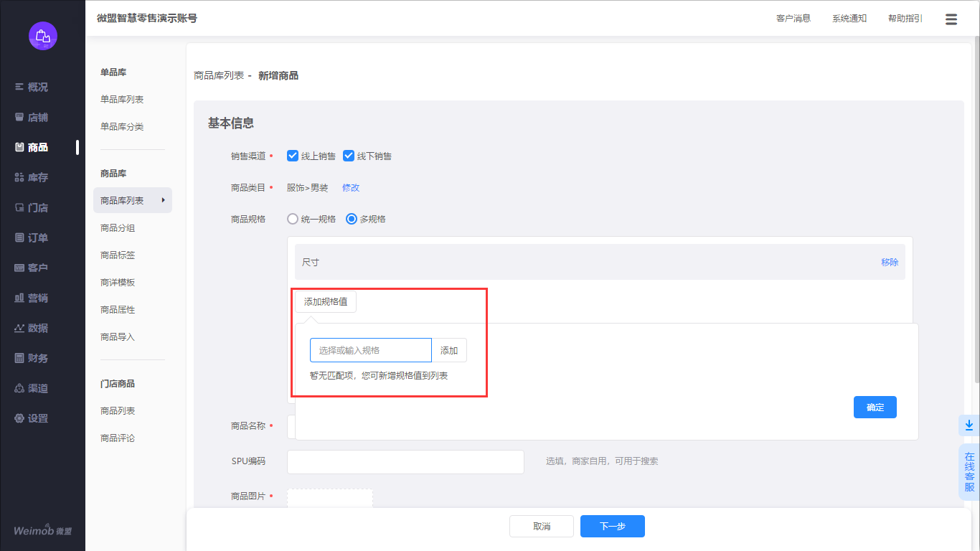Open 订单 orders in sidebar
The image size is (980, 551).
click(32, 237)
